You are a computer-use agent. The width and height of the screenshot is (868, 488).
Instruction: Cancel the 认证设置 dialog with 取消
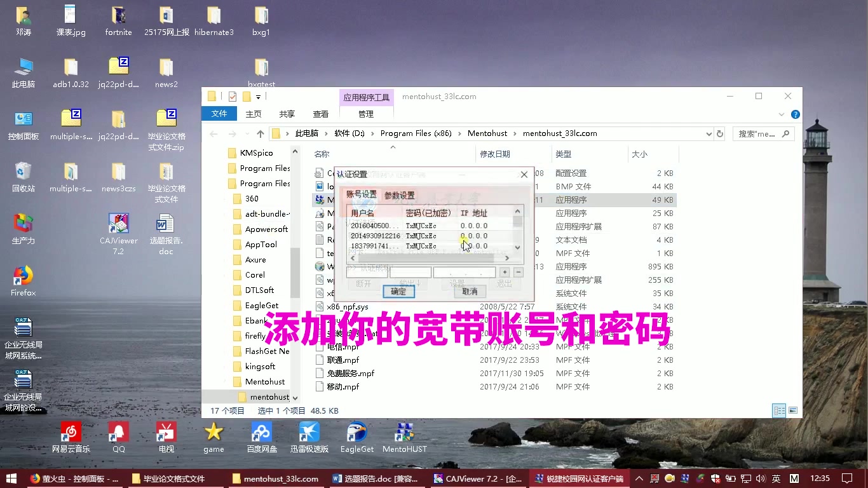[470, 292]
